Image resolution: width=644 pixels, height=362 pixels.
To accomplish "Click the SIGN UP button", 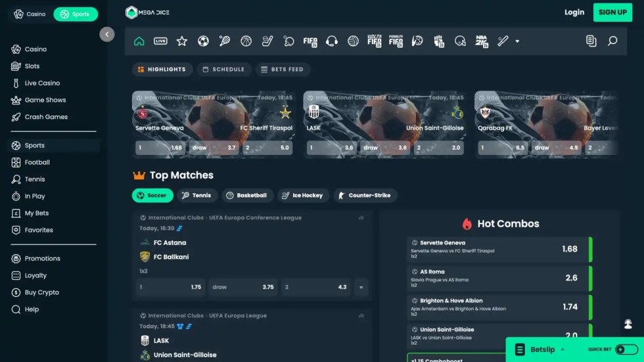I will pos(612,12).
